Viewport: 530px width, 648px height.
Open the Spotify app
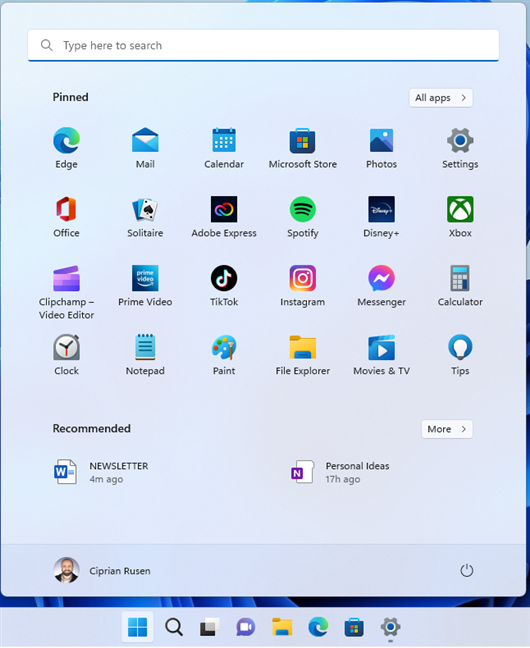[x=303, y=217]
